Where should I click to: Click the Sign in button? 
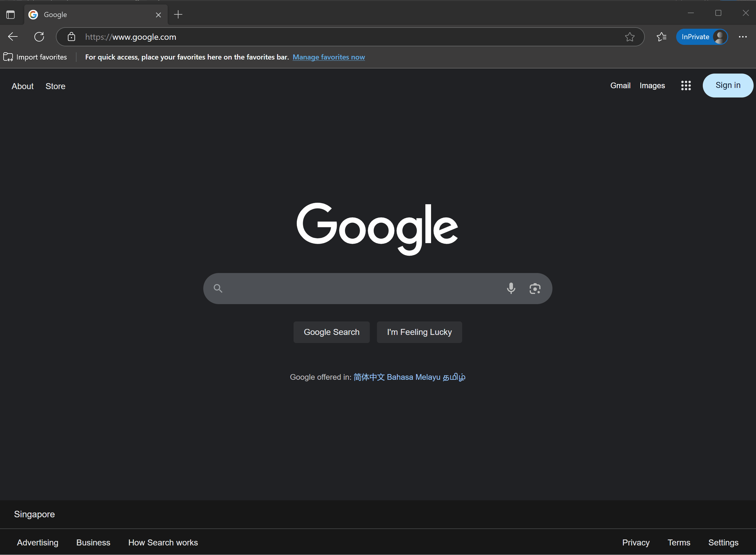pyautogui.click(x=728, y=85)
